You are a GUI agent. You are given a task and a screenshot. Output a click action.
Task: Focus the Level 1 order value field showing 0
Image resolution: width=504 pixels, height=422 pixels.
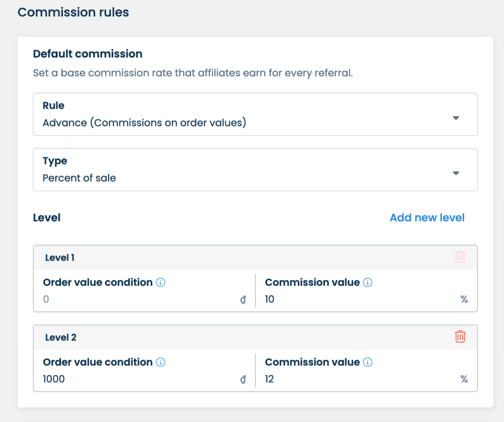[x=138, y=299]
